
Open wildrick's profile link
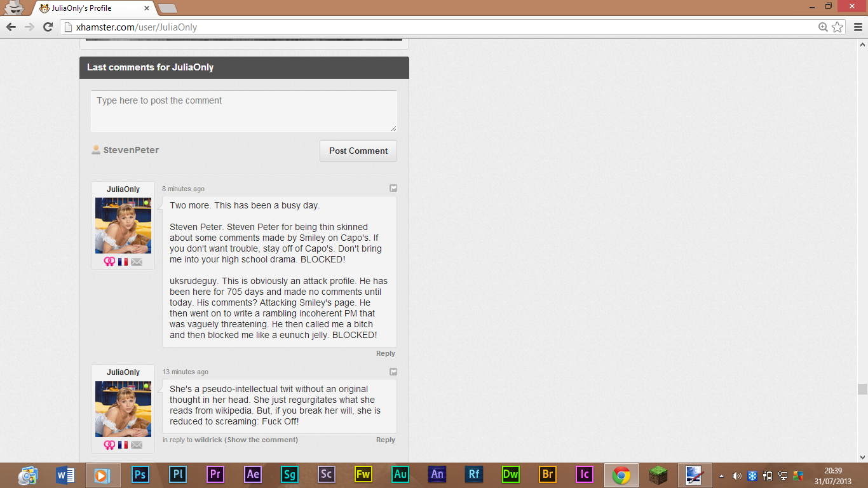(208, 440)
